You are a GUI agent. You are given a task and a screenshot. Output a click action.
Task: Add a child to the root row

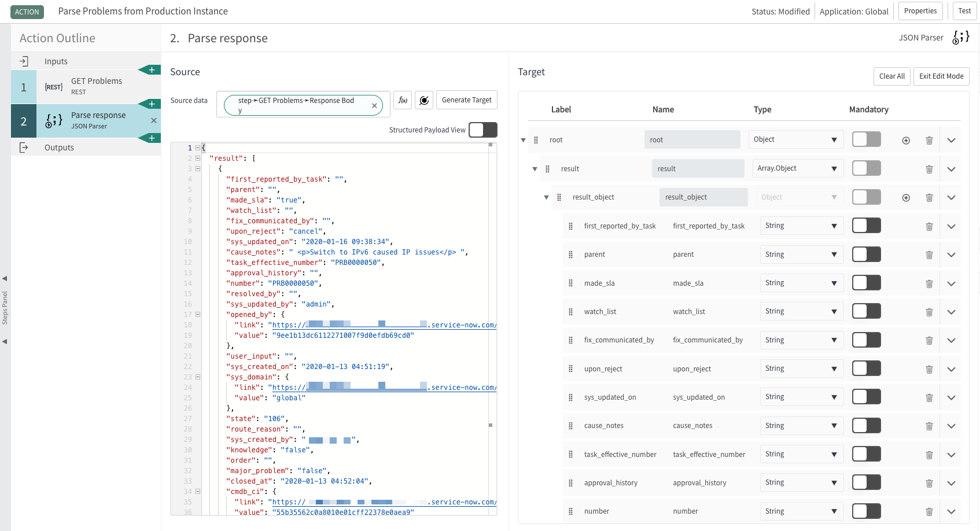[906, 141]
